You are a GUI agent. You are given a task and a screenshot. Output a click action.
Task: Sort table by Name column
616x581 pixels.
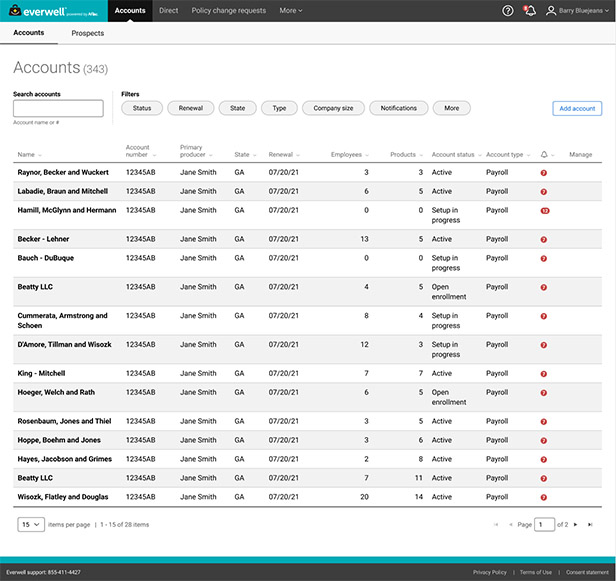click(29, 154)
